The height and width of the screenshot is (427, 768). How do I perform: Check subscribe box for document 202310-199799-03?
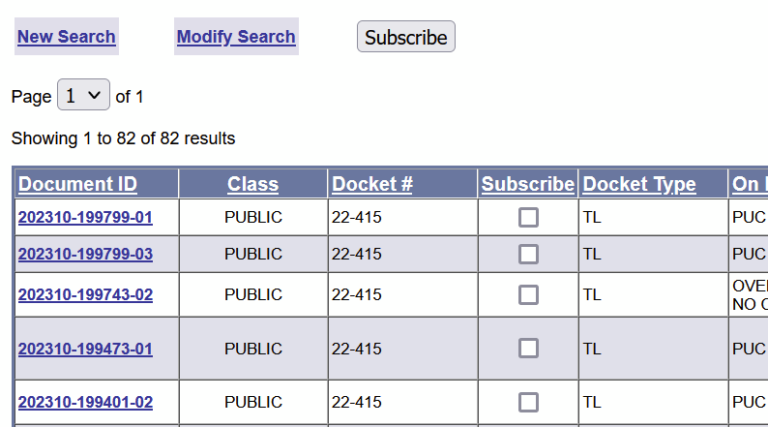click(528, 254)
